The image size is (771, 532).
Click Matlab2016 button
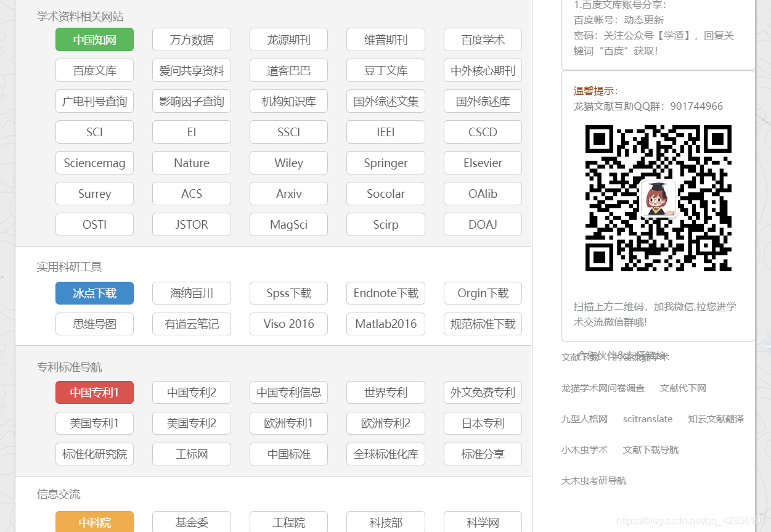click(386, 324)
